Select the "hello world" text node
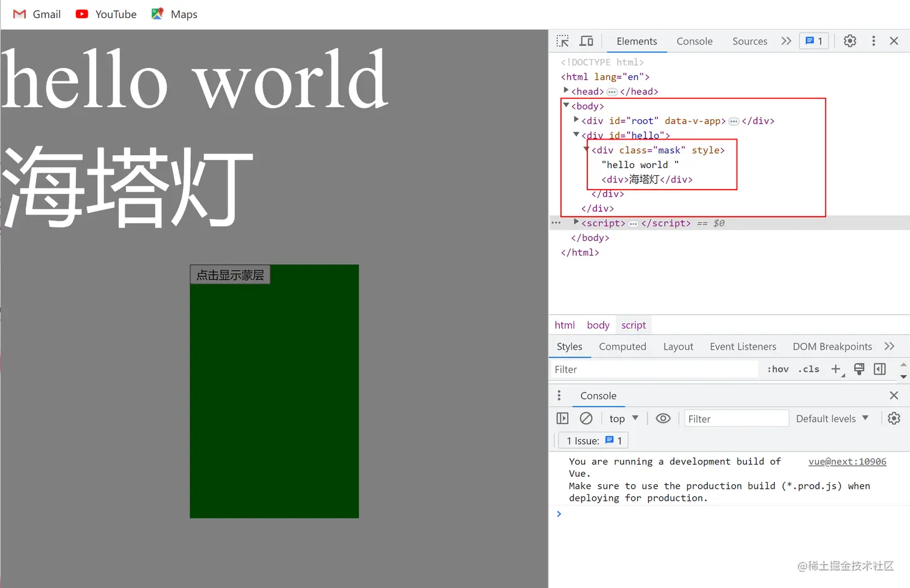 point(640,164)
